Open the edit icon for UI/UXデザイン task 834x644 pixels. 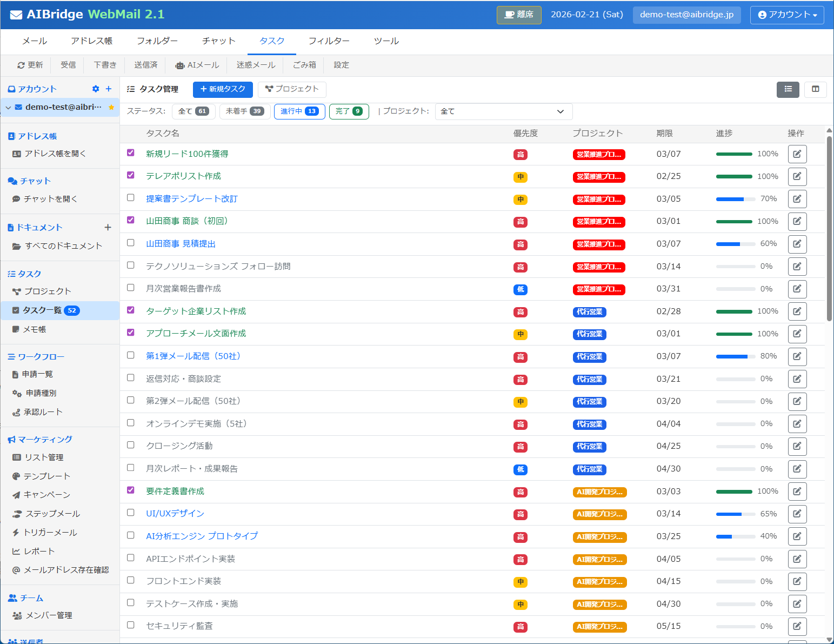point(797,514)
